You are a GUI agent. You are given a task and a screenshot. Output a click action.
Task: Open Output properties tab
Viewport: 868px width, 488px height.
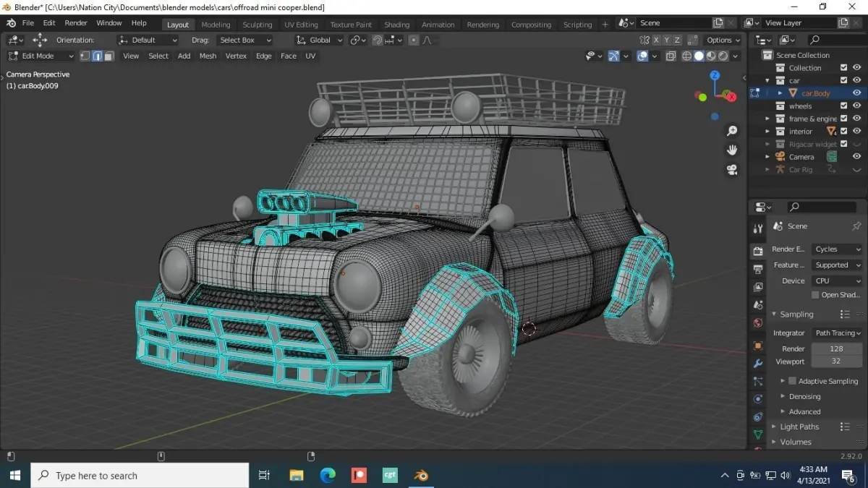coord(757,269)
